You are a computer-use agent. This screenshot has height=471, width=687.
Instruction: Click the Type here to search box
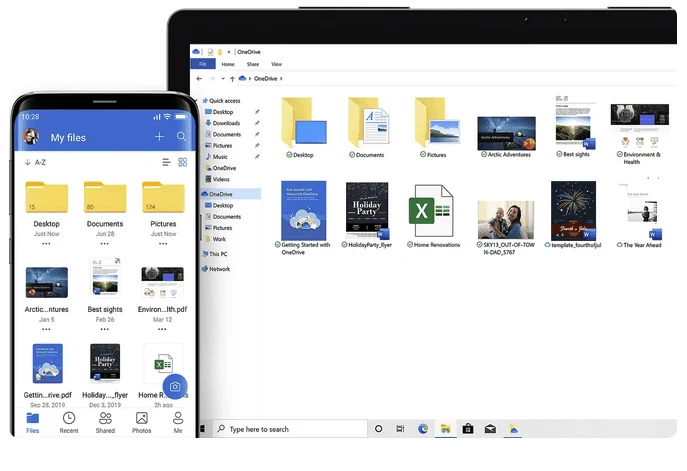click(290, 429)
